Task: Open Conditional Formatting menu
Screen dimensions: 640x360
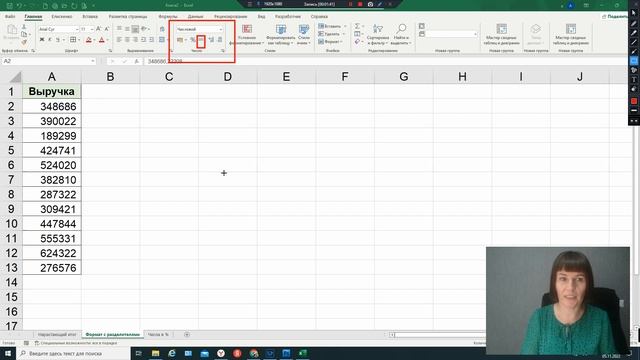Action: (247, 34)
